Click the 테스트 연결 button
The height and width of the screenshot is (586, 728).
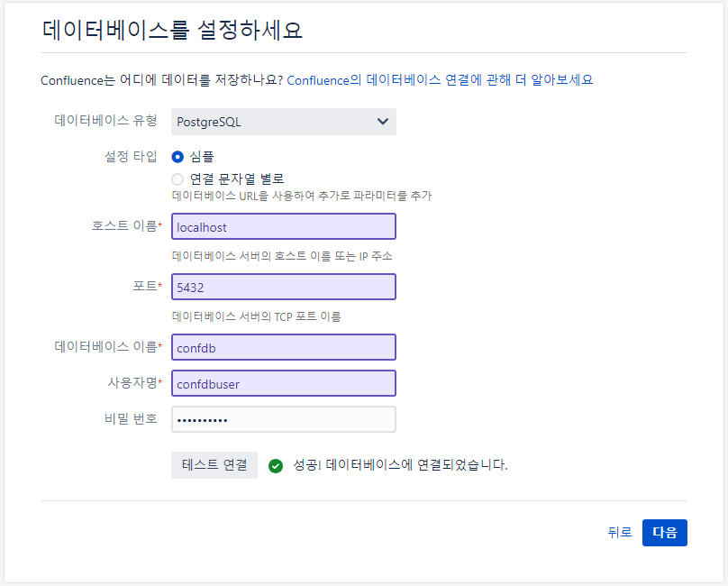pos(214,464)
